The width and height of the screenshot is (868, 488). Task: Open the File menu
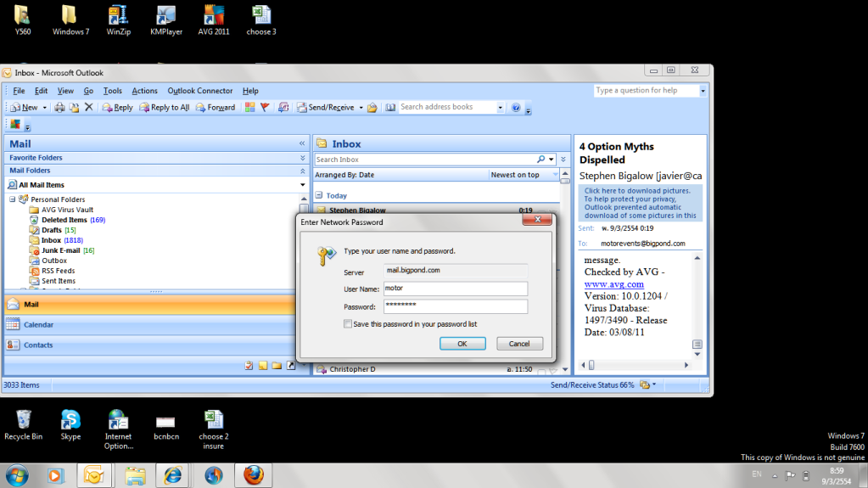pyautogui.click(x=19, y=91)
